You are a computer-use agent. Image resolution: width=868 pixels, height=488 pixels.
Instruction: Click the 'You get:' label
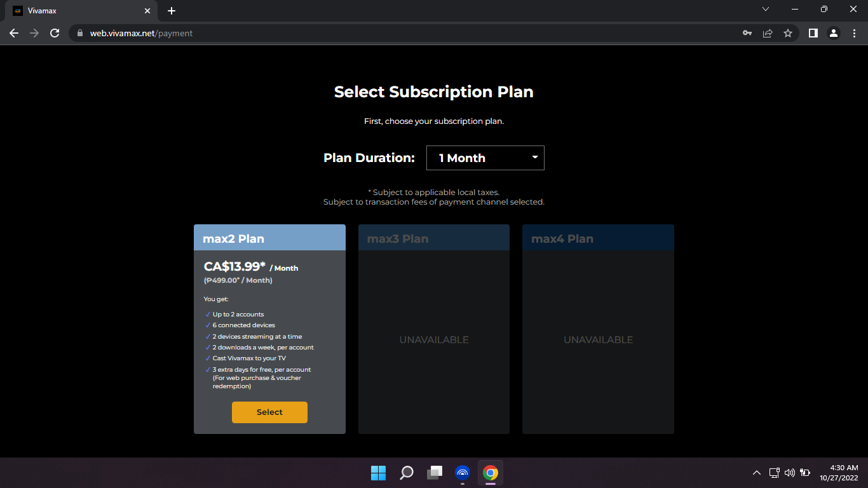tap(216, 299)
